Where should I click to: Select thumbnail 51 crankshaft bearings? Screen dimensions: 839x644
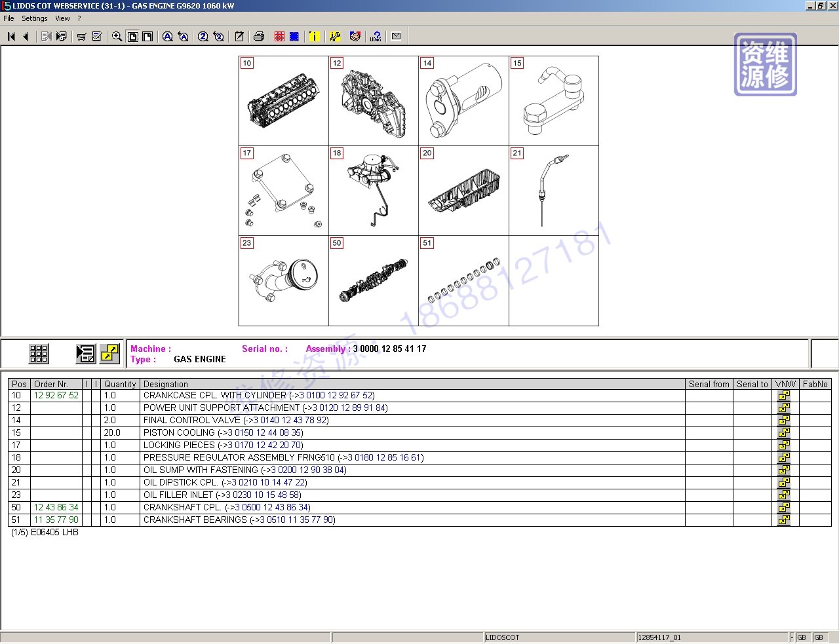coord(464,281)
